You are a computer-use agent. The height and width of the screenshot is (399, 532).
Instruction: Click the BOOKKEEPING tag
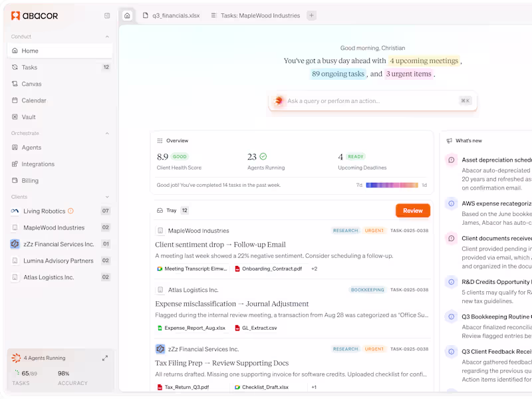(368, 290)
